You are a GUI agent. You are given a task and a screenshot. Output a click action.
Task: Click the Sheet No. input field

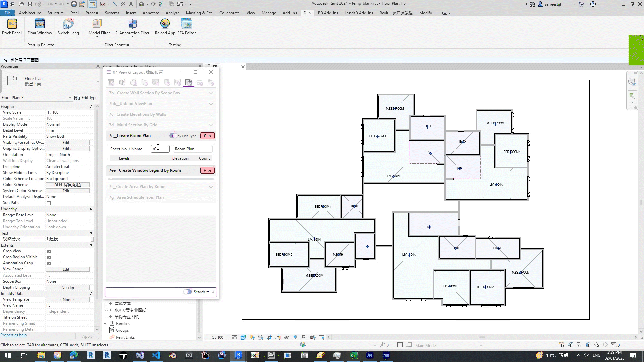pos(160,149)
